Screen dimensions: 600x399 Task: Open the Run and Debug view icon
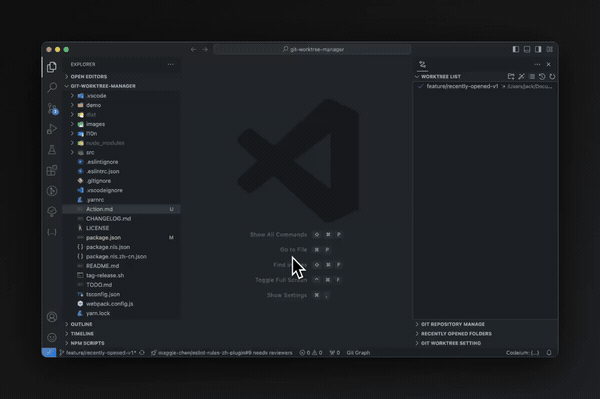pos(52,129)
